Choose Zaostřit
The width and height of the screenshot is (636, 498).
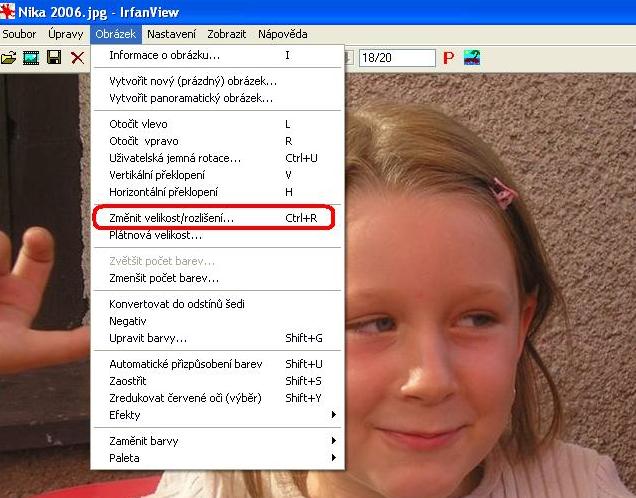[217, 381]
